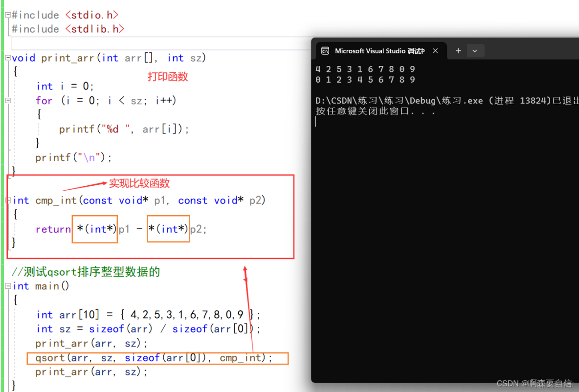Screen dimensions: 579x392
Task: Click the console icon on the debug terminal tab
Action: pos(325,50)
